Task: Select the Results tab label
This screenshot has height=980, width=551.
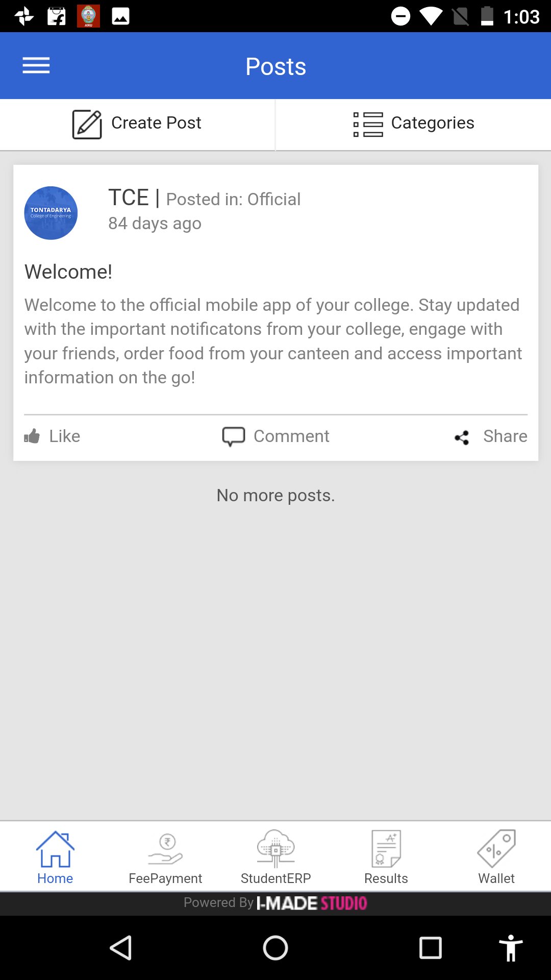Action: click(386, 878)
